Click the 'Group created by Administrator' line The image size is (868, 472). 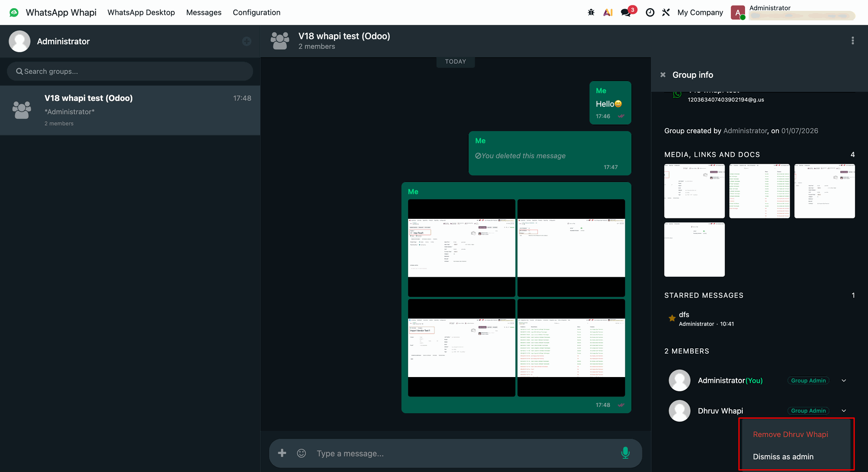coord(741,131)
